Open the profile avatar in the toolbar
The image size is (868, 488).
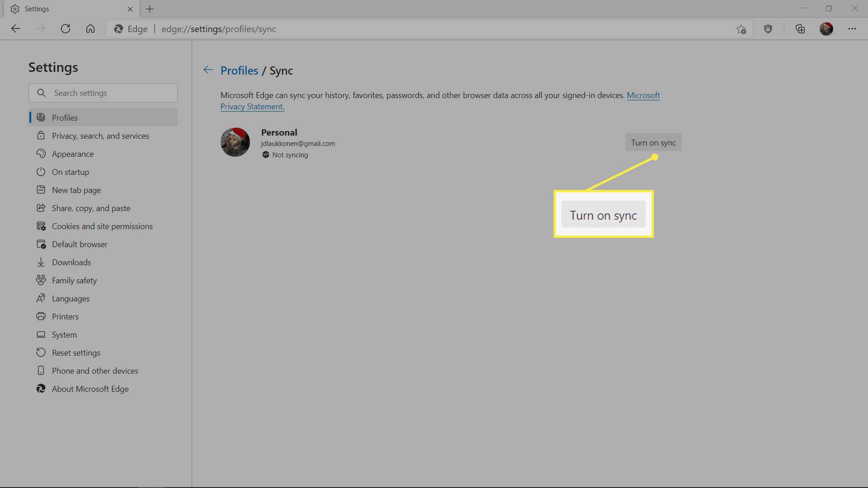tap(826, 29)
